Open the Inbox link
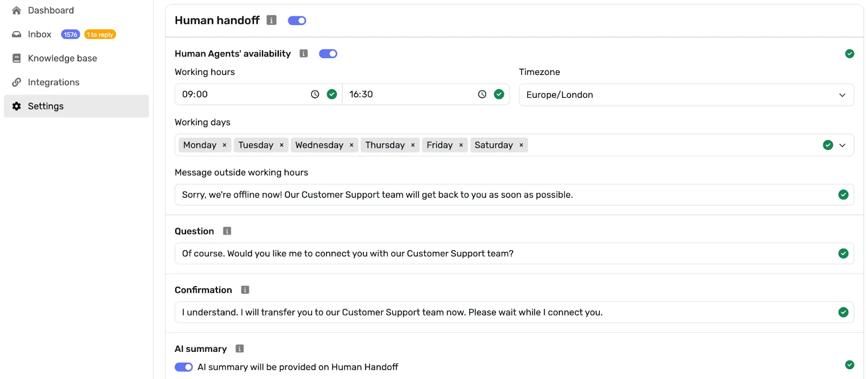 tap(40, 34)
